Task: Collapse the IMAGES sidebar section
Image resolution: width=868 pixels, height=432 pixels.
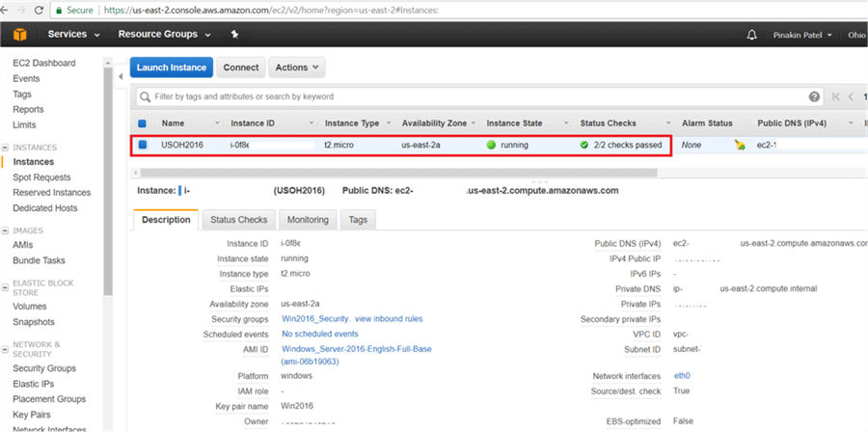Action: point(6,230)
